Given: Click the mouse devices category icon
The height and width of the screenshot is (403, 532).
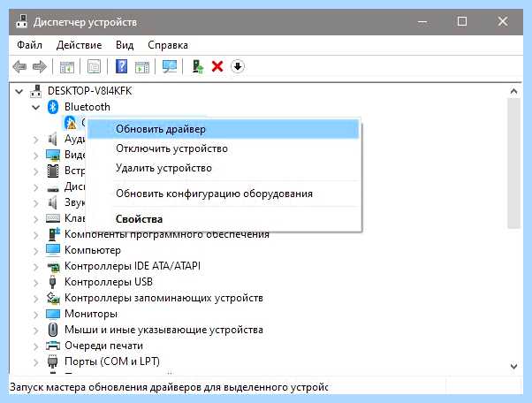Looking at the screenshot, I should pyautogui.click(x=53, y=330).
